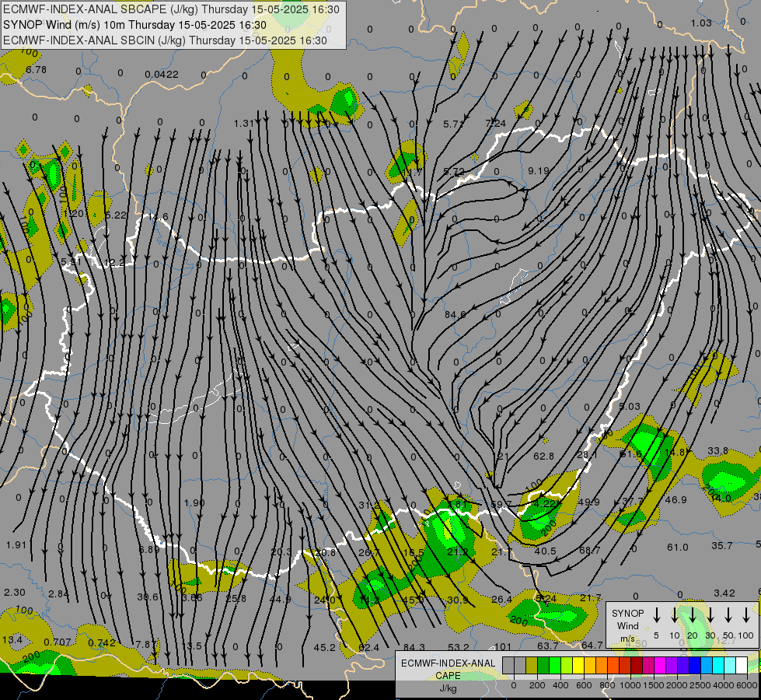761x700 pixels.
Task: Click the map value 101
Action: coord(503,646)
